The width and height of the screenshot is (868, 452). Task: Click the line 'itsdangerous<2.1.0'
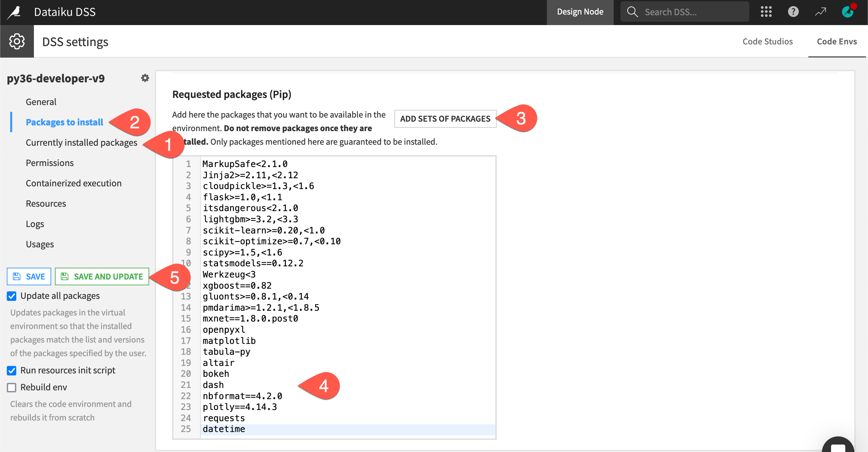point(250,208)
